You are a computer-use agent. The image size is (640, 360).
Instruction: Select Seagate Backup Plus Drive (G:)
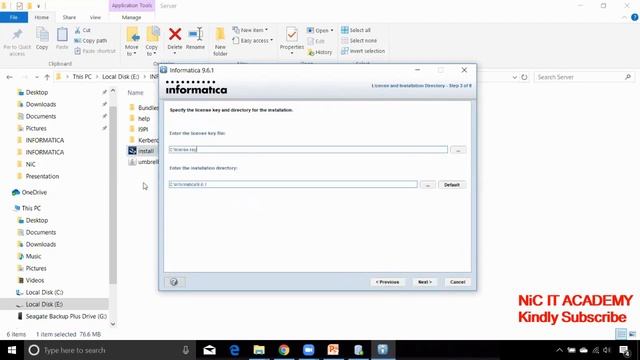point(66,316)
